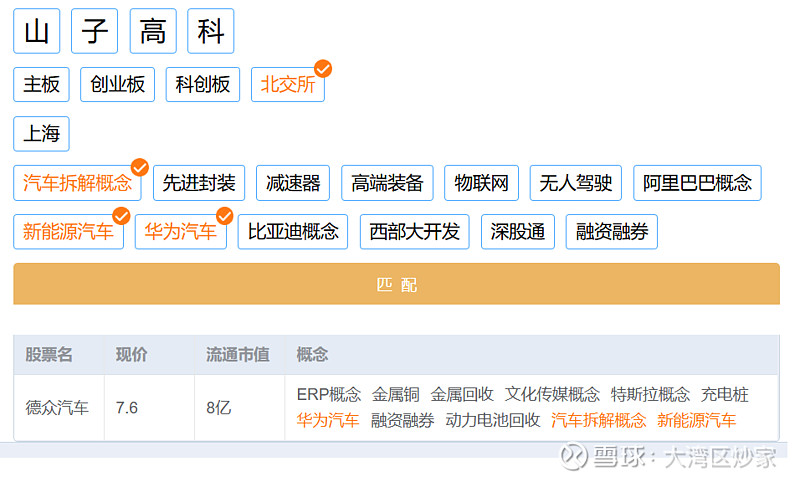Click the 流通市值 column header

238,354
